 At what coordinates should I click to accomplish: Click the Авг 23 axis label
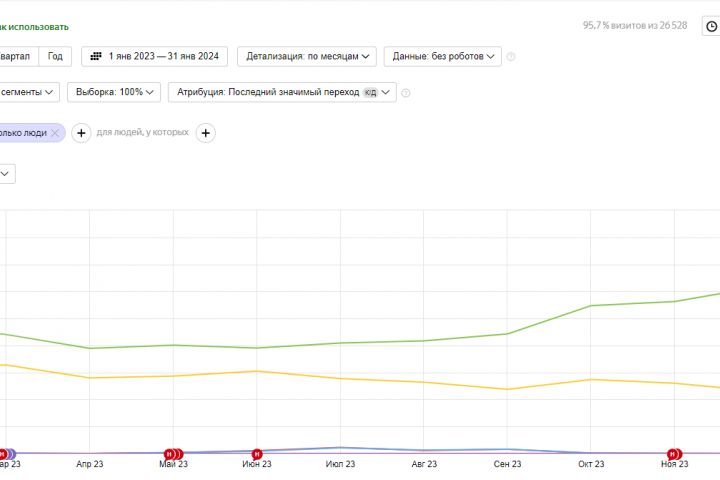click(x=424, y=464)
